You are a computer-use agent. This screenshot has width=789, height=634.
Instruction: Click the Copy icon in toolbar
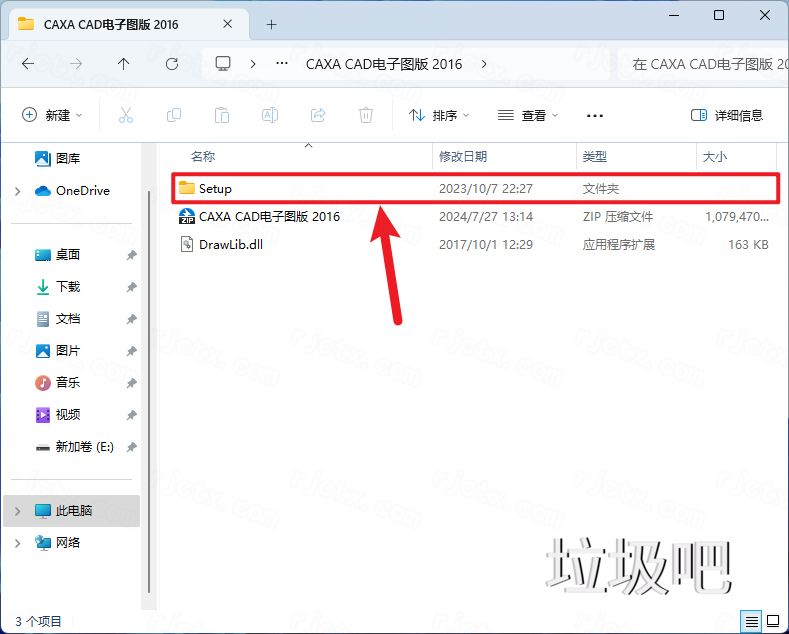point(174,115)
